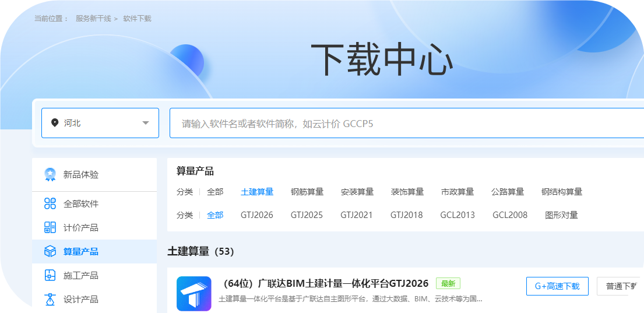Select the 安装算量 category filter
The image size is (644, 313).
pos(357,192)
